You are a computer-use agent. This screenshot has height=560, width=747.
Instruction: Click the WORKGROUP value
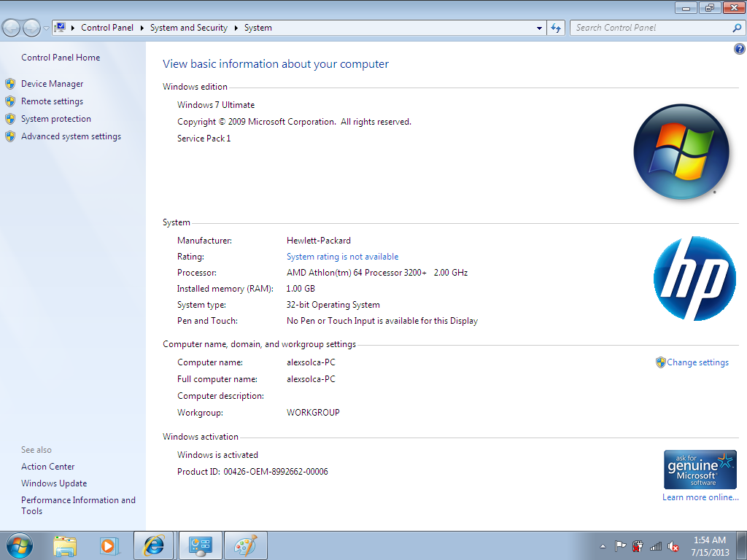click(313, 413)
